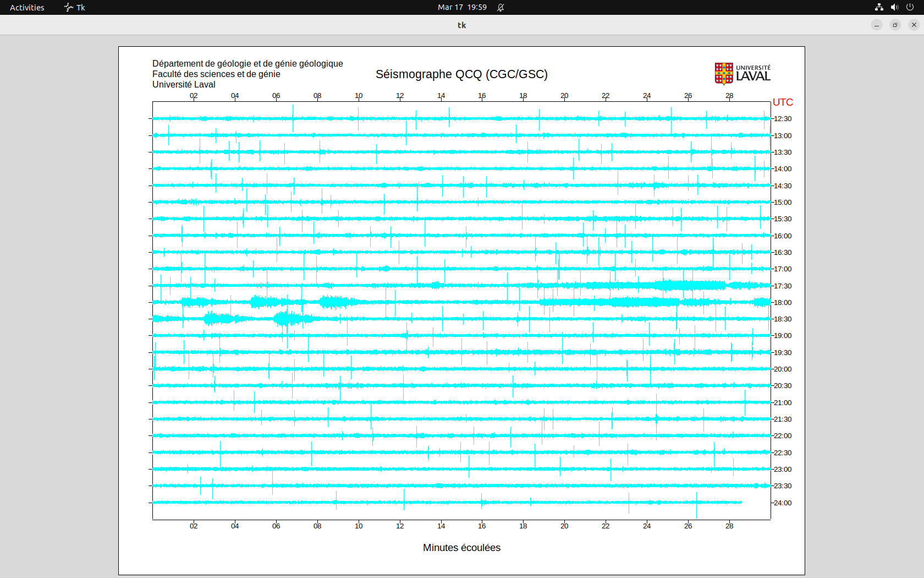Image resolution: width=924 pixels, height=578 pixels.
Task: Click the 12:30 time label
Action: (783, 119)
